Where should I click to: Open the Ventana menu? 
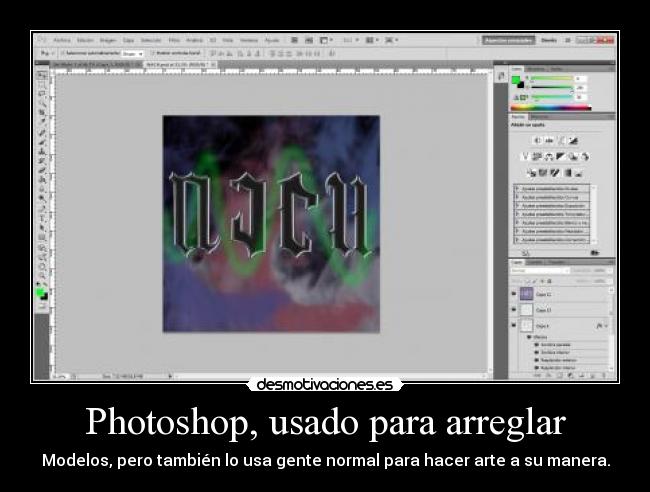click(x=249, y=40)
